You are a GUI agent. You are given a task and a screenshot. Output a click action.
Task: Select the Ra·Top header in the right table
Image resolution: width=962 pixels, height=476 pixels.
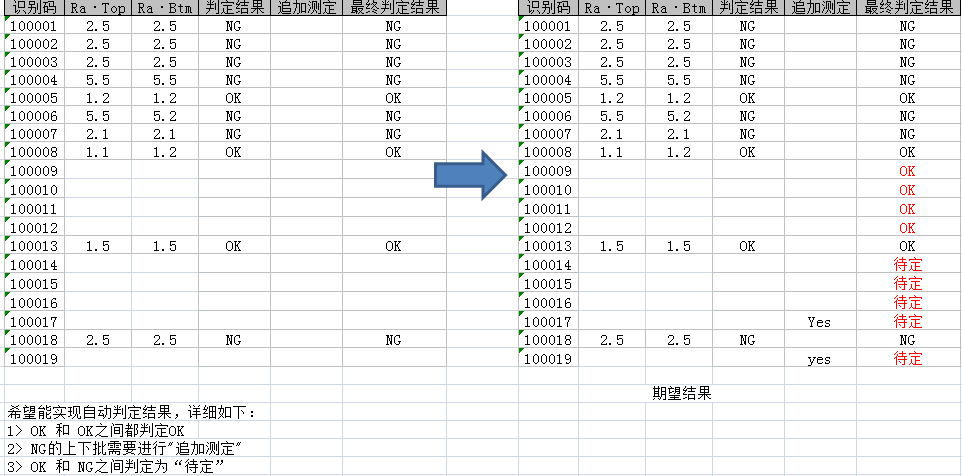[611, 8]
